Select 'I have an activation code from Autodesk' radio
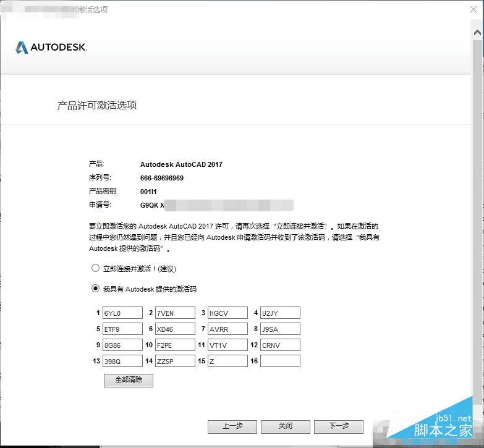This screenshot has height=448, width=484. coord(95,289)
